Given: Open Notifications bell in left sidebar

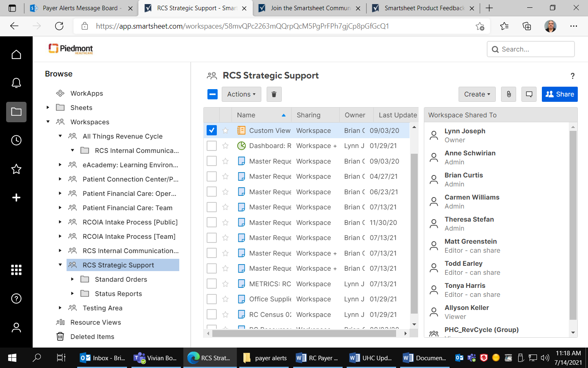Looking at the screenshot, I should click(x=16, y=83).
